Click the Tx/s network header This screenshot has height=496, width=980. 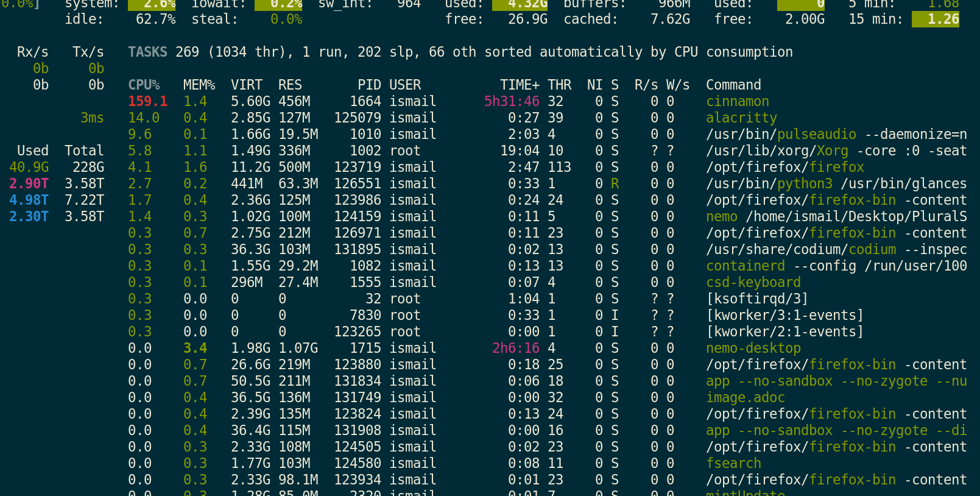(x=88, y=52)
